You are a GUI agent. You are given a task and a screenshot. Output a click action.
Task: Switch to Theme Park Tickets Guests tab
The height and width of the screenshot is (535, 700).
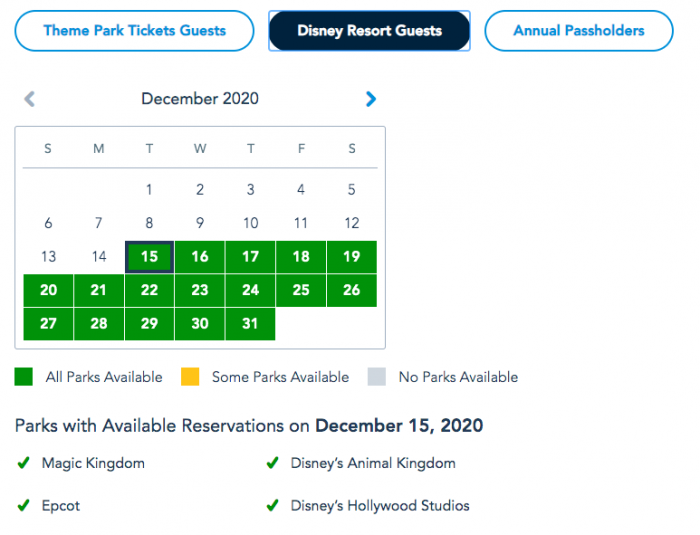tap(135, 31)
